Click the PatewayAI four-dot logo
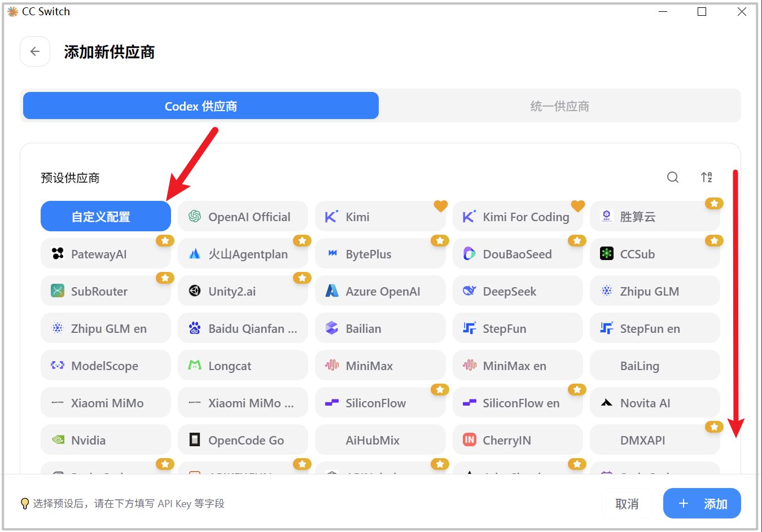Image resolution: width=762 pixels, height=532 pixels. coord(58,254)
